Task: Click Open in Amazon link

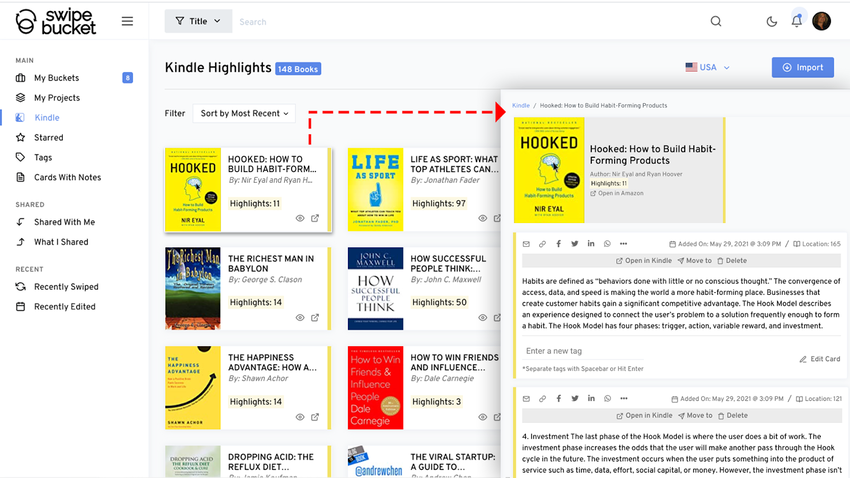Action: coord(617,193)
